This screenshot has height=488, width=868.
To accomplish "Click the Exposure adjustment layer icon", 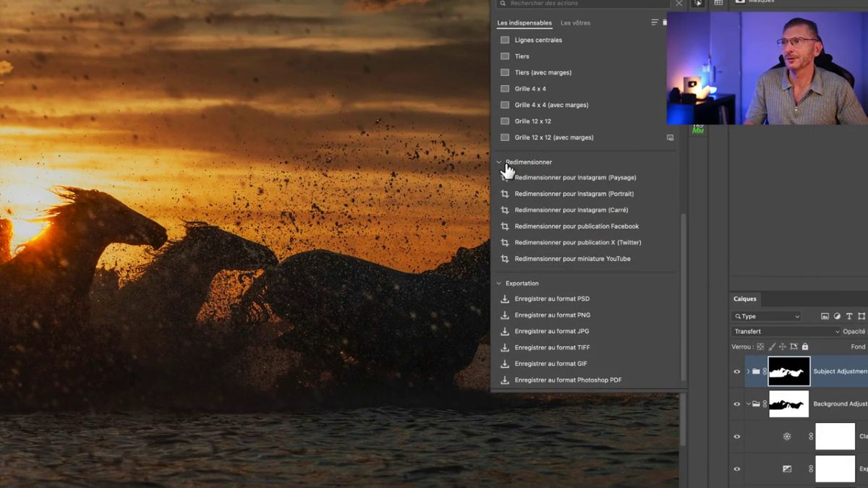I will tap(787, 469).
